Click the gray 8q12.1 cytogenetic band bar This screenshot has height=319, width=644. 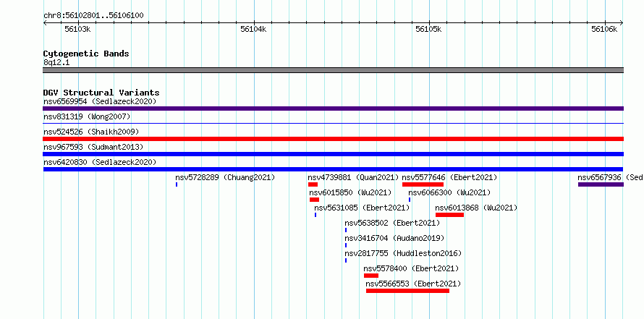(333, 70)
